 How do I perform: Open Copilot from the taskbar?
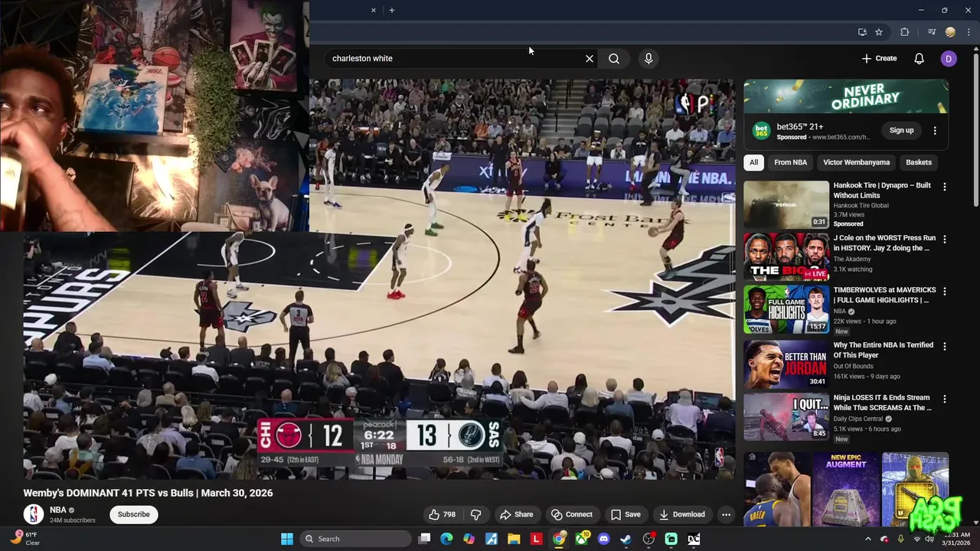(469, 539)
